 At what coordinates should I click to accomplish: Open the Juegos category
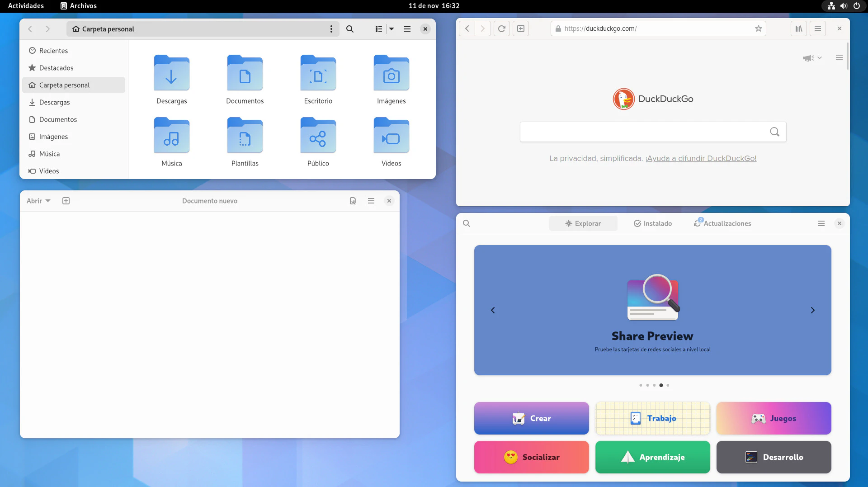774,418
